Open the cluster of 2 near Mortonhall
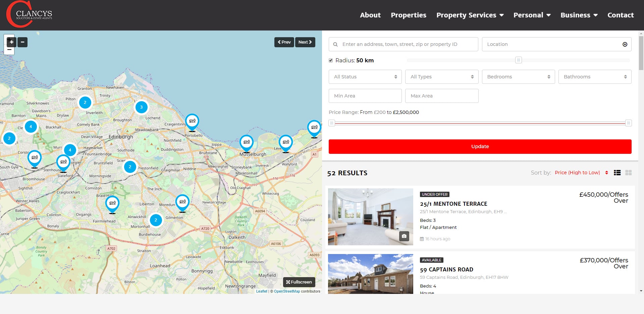Image resolution: width=644 pixels, height=314 pixels. [x=156, y=220]
